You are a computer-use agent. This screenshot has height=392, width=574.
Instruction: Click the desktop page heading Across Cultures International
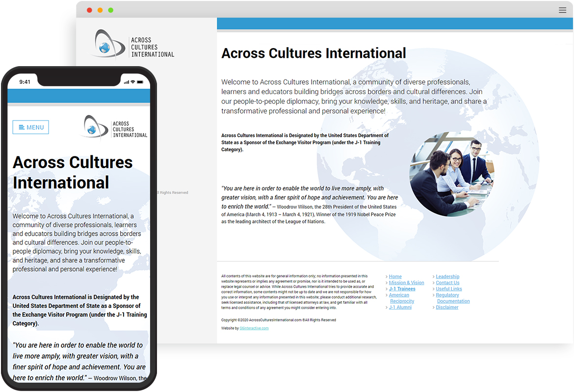click(x=313, y=53)
